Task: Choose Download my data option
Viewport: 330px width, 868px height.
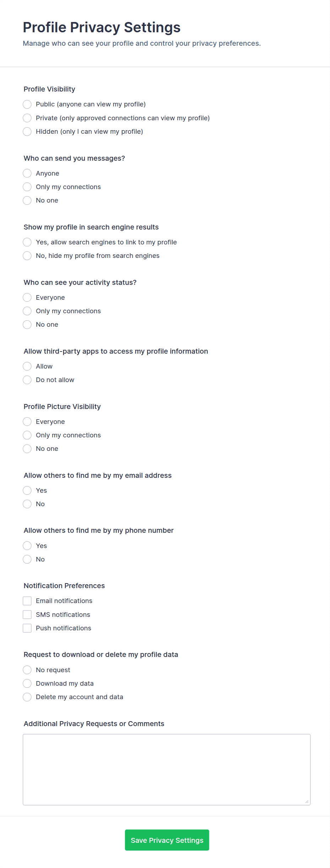Action: click(x=27, y=684)
